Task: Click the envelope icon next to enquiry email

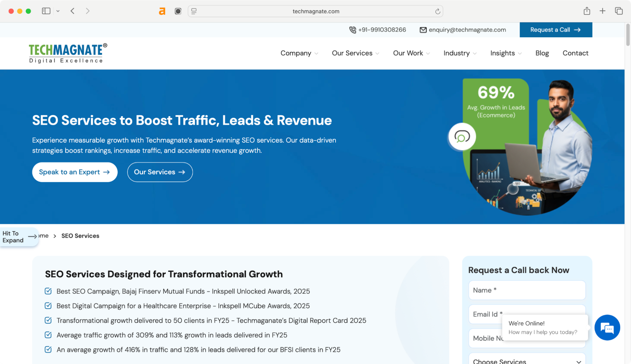Action: pyautogui.click(x=423, y=30)
